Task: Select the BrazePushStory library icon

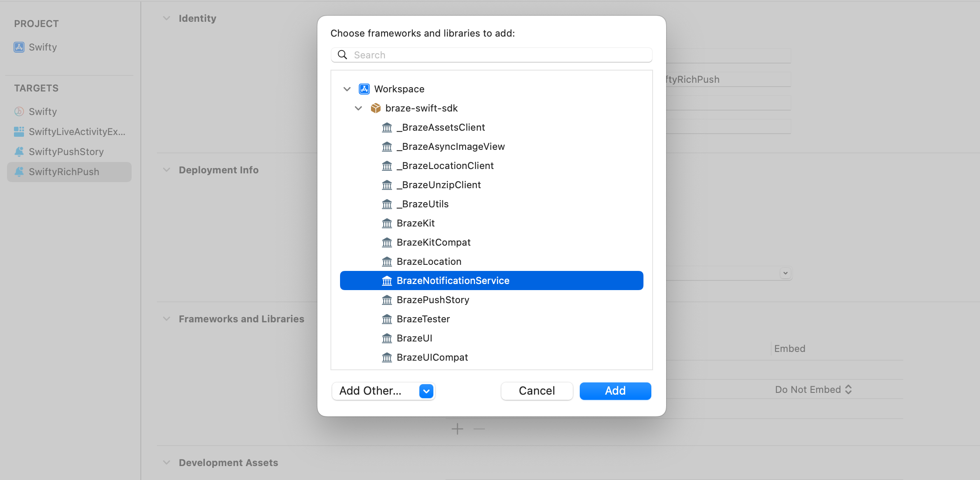Action: pyautogui.click(x=387, y=300)
